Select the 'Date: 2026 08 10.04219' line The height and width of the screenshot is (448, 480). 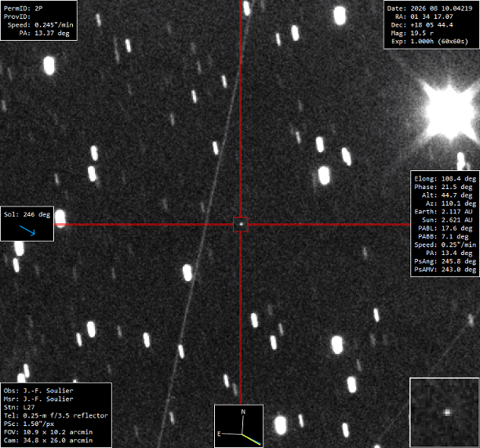click(430, 9)
